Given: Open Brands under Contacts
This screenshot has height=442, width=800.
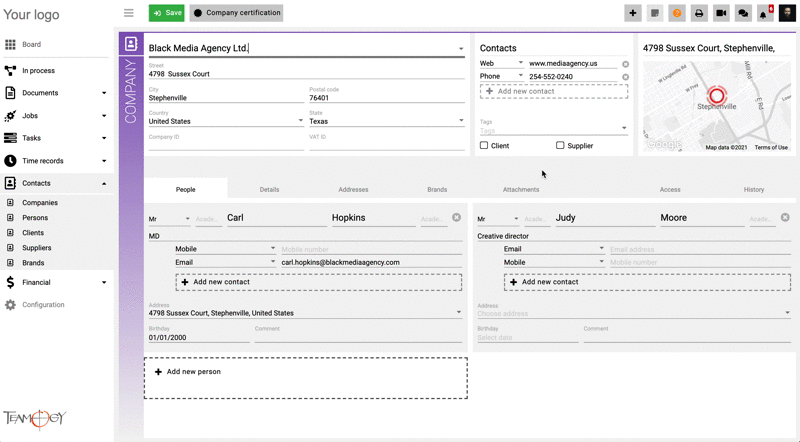Looking at the screenshot, I should (33, 263).
